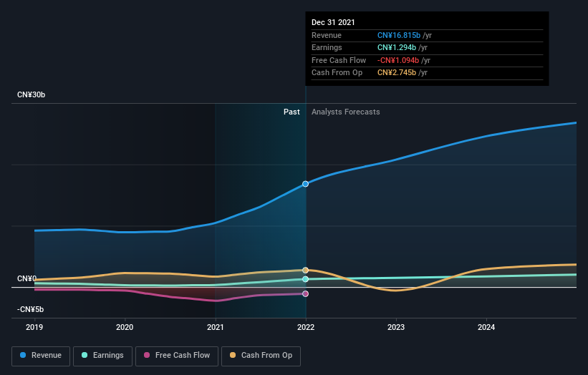Click the blue Revenue legend dot
The image size is (588, 375).
click(x=23, y=355)
